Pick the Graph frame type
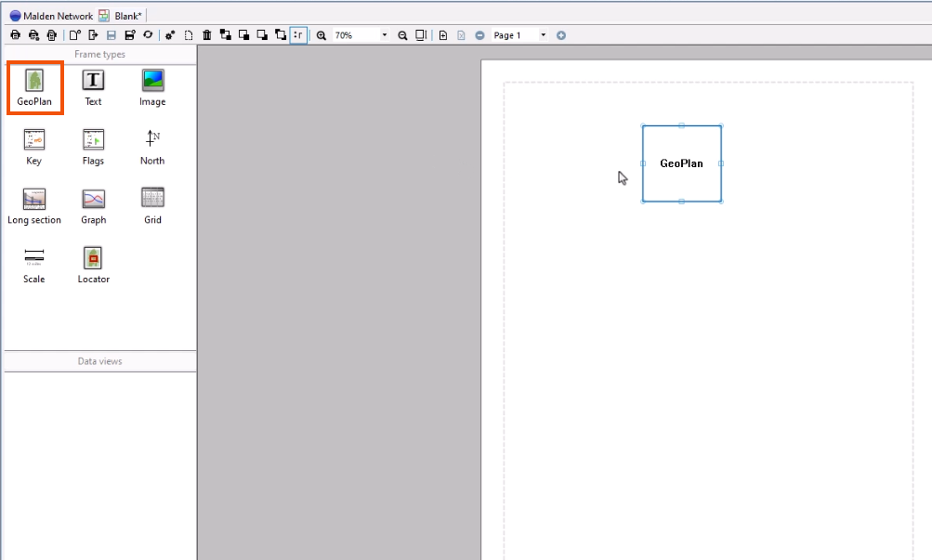 (x=93, y=204)
